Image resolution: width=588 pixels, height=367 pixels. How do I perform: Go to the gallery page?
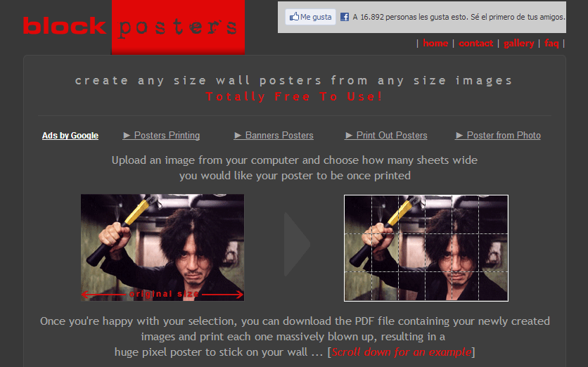(518, 44)
